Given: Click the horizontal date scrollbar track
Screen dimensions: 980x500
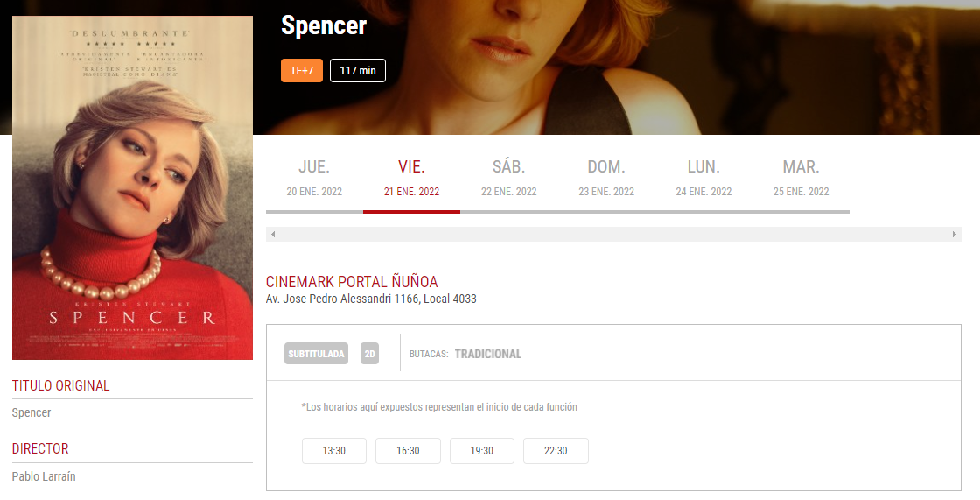Looking at the screenshot, I should click(x=613, y=234).
